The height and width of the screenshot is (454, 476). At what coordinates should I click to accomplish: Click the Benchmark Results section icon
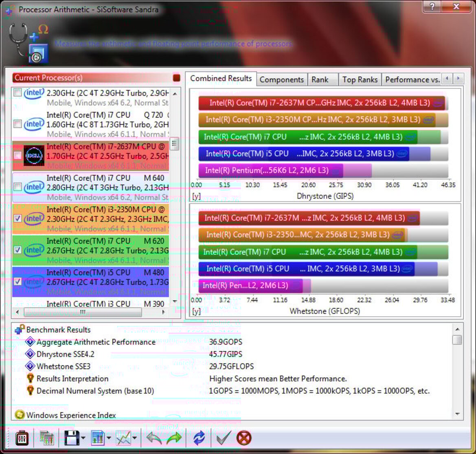tap(20, 329)
